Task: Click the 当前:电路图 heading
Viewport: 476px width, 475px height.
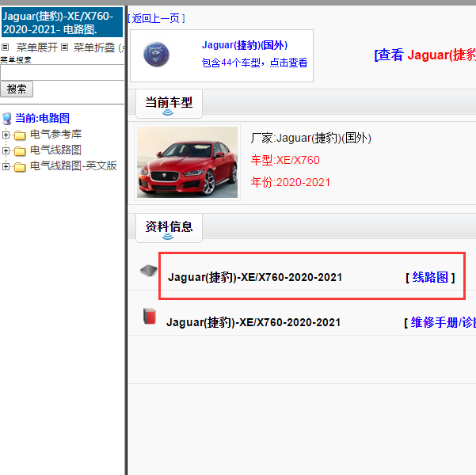Action: point(42,118)
